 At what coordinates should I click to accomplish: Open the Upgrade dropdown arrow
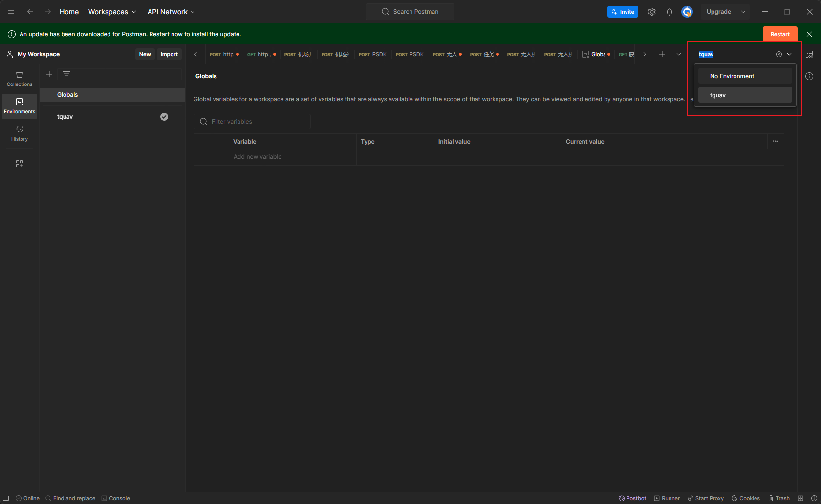(x=743, y=12)
